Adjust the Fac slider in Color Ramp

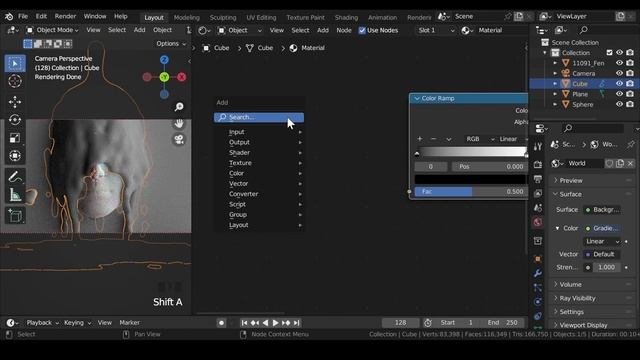click(x=471, y=191)
